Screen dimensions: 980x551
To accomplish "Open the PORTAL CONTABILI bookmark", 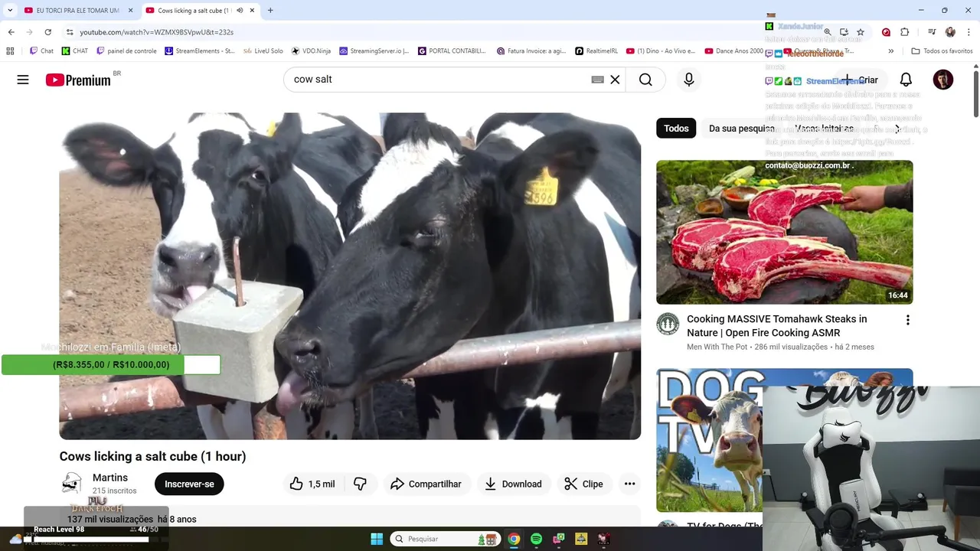I will click(452, 51).
